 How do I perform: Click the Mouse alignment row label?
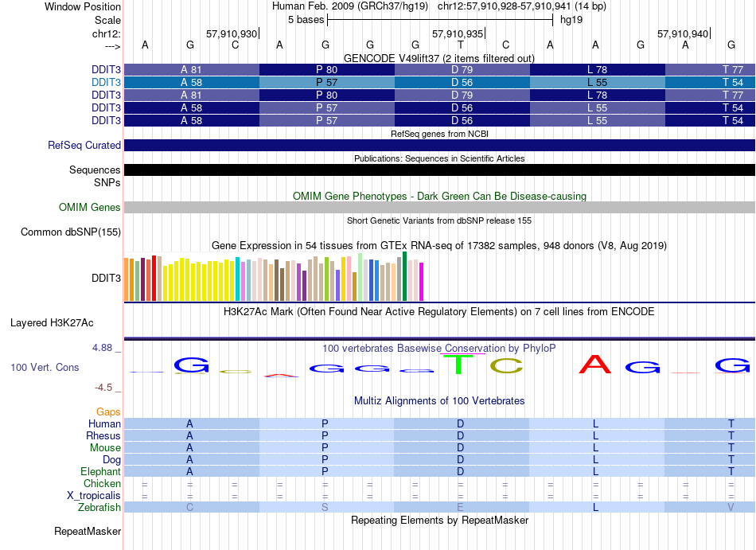pyautogui.click(x=105, y=448)
